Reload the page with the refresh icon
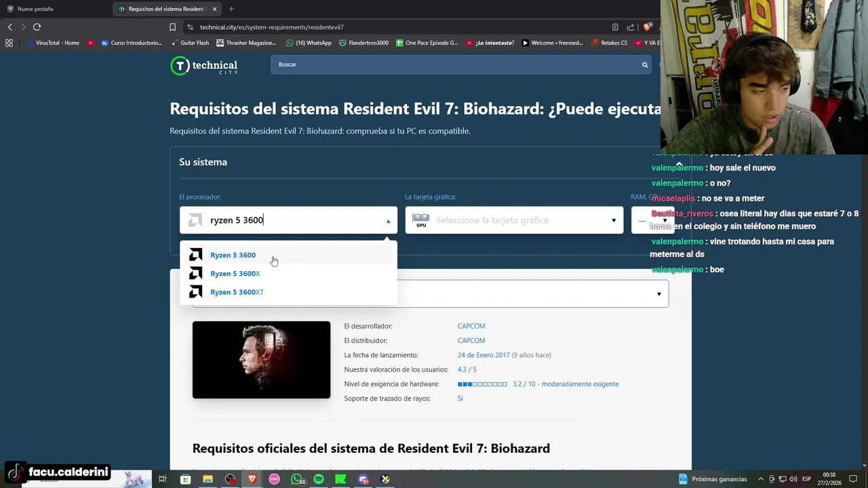This screenshot has height=488, width=868. click(x=37, y=27)
